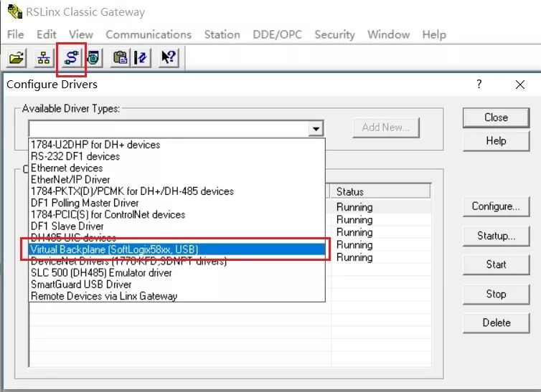This screenshot has width=541, height=392.
Task: Open RSWho network browser icon
Action: (44, 57)
